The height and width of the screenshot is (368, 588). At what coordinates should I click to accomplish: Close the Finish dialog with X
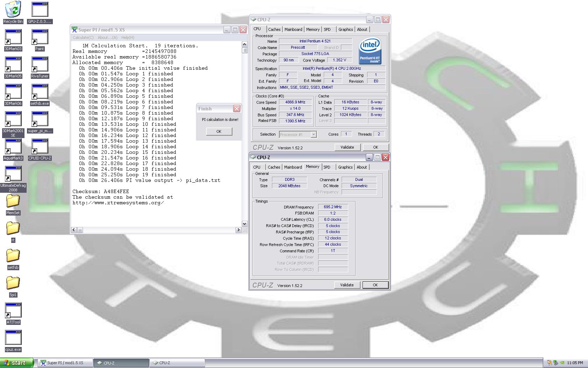pos(237,109)
